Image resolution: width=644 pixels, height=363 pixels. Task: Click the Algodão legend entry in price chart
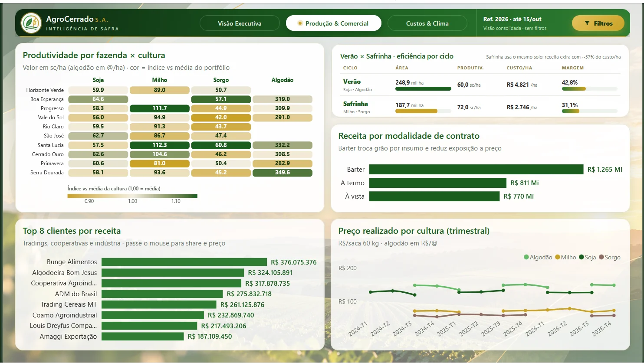[x=538, y=257]
